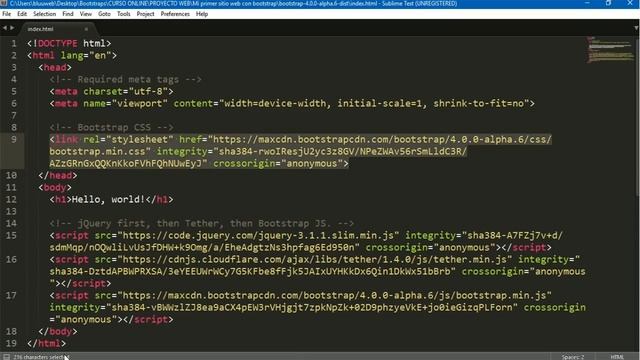The width and height of the screenshot is (640, 360).
Task: Open the tab list dropdown arrow
Action: pos(636,28)
